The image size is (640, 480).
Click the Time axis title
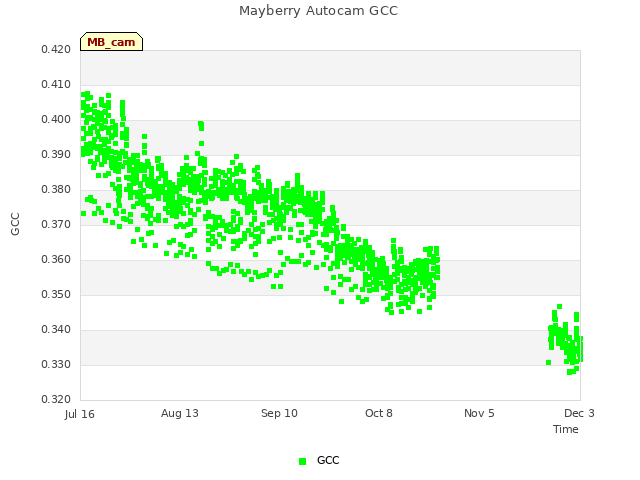pyautogui.click(x=566, y=429)
